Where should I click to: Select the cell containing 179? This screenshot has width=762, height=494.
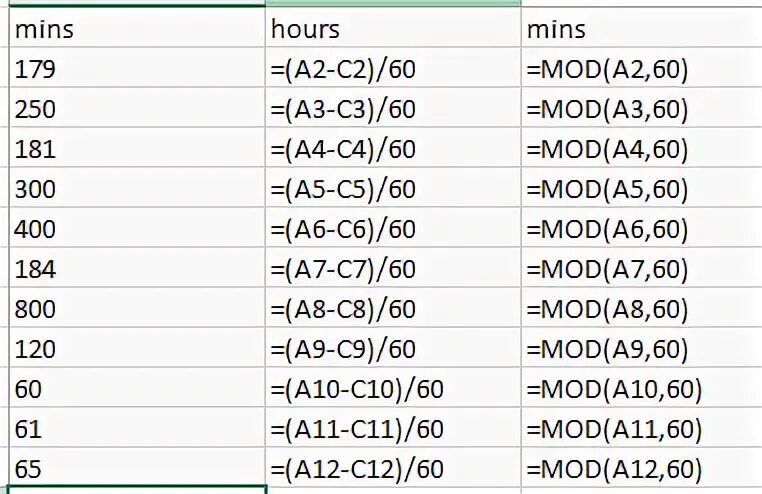137,68
